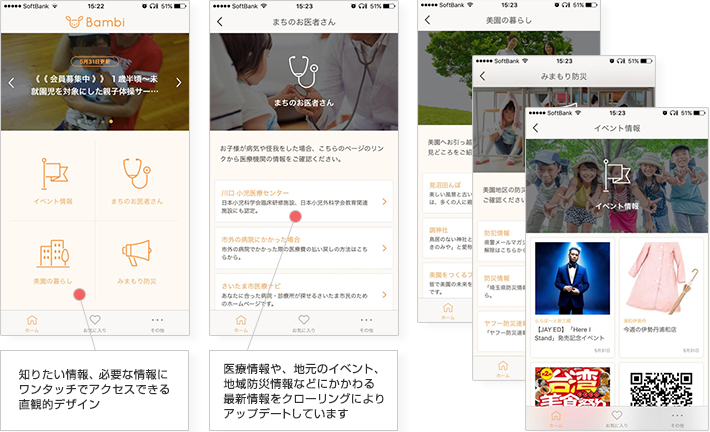This screenshot has width=710, height=432.
Task: Tap その他 tab in まちのお医者さん screen
Action: pos(366,323)
